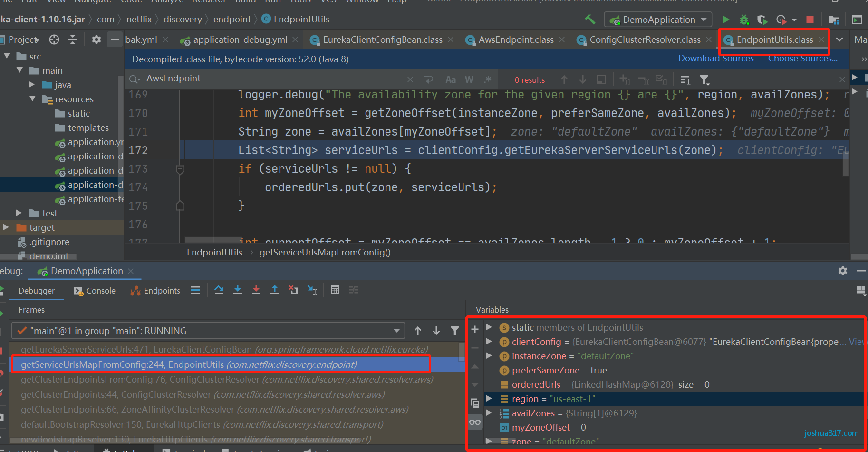Switch to the AwsEndpoint.class tab
This screenshot has width=868, height=452.
(x=516, y=39)
